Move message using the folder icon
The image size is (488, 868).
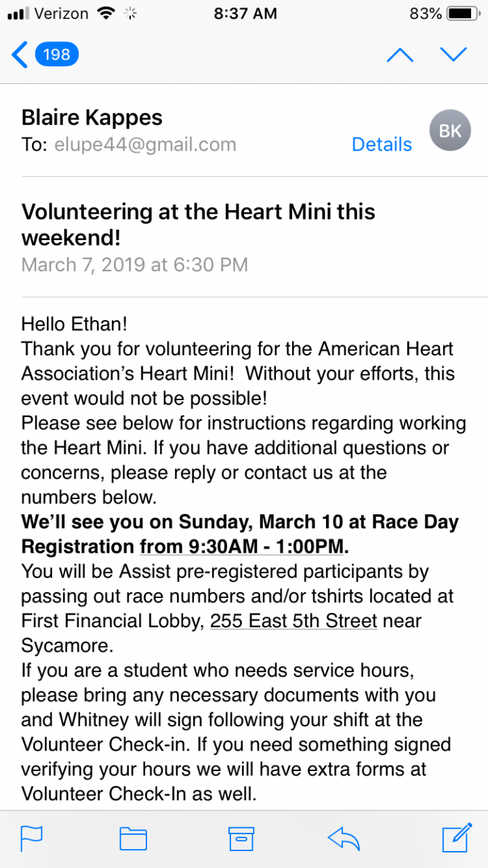coord(134,838)
